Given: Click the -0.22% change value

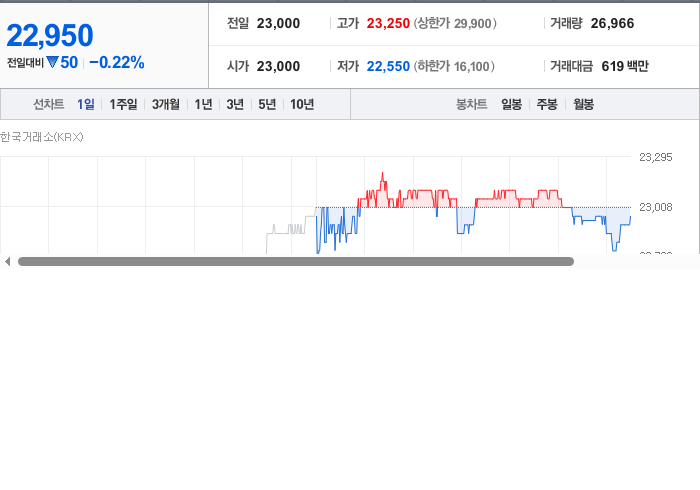Looking at the screenshot, I should tap(117, 62).
